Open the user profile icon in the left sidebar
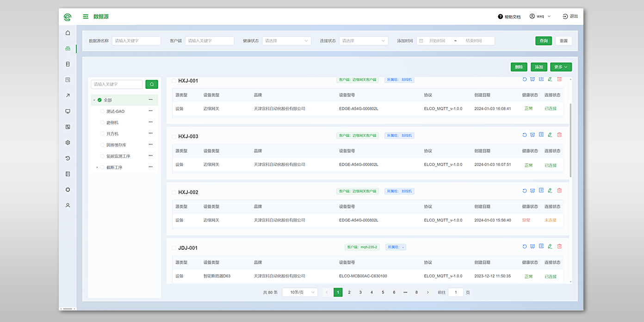 pyautogui.click(x=68, y=205)
